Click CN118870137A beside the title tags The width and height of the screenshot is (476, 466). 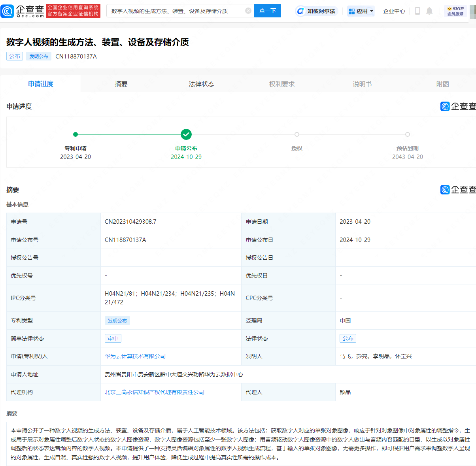[x=76, y=56]
